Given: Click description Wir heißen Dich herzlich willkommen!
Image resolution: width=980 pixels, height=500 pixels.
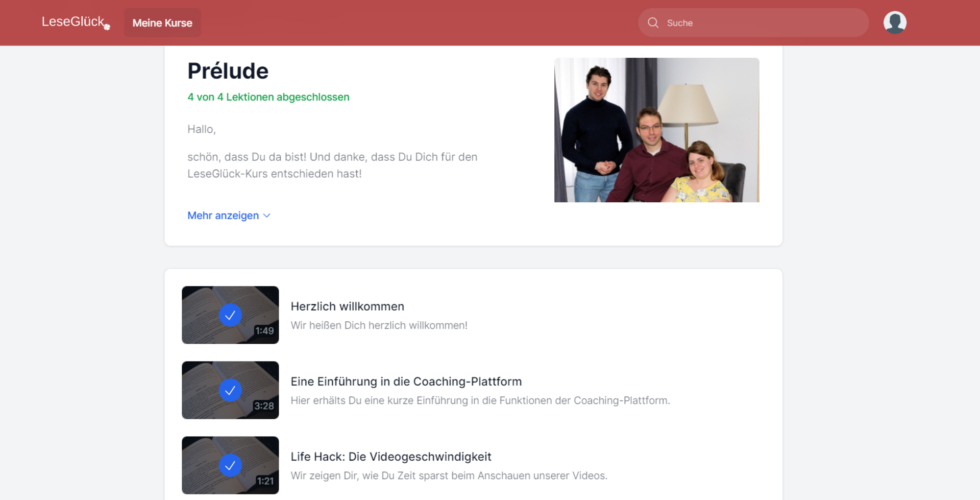Looking at the screenshot, I should 379,325.
